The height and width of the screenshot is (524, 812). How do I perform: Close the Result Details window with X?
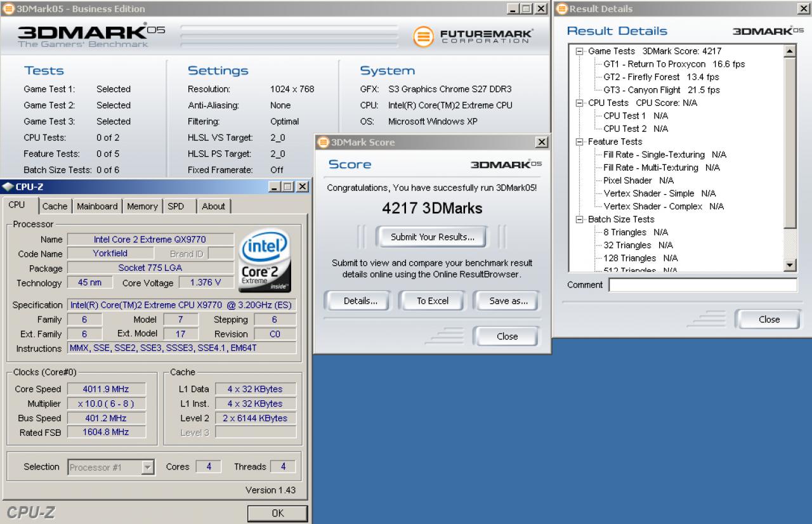pyautogui.click(x=802, y=9)
